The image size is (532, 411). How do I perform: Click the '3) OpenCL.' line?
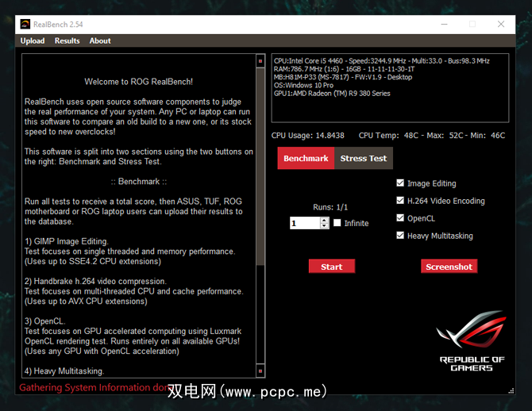tap(45, 321)
